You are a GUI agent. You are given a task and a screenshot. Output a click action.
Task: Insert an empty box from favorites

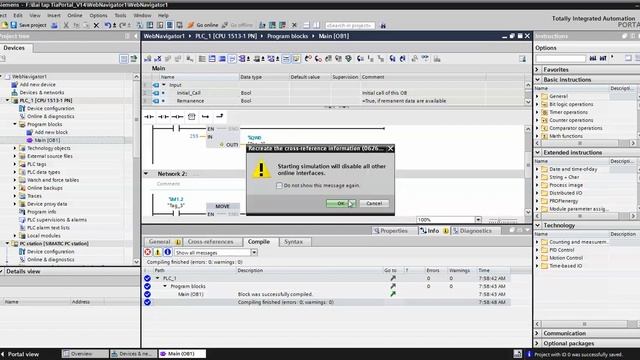(191, 117)
